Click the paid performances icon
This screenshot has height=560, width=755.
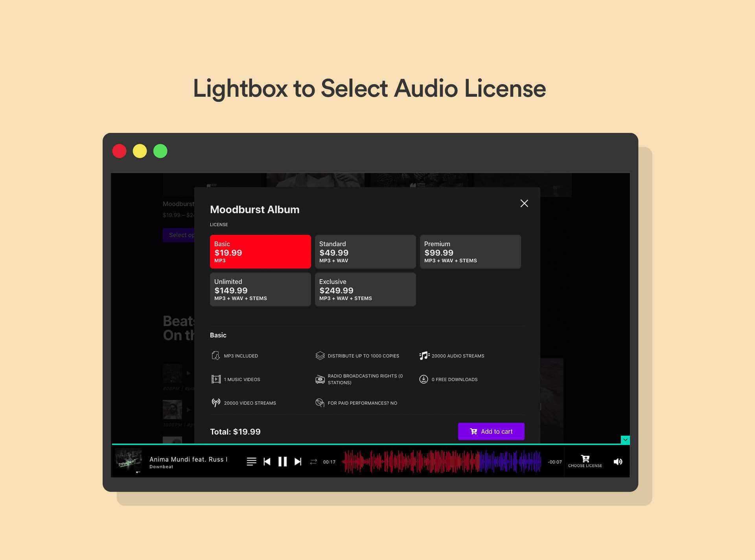tap(320, 403)
